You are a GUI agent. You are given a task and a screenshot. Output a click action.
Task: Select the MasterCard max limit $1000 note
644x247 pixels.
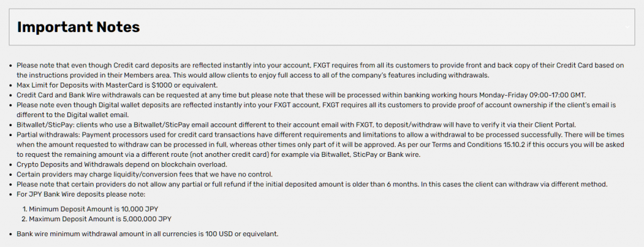(116, 85)
